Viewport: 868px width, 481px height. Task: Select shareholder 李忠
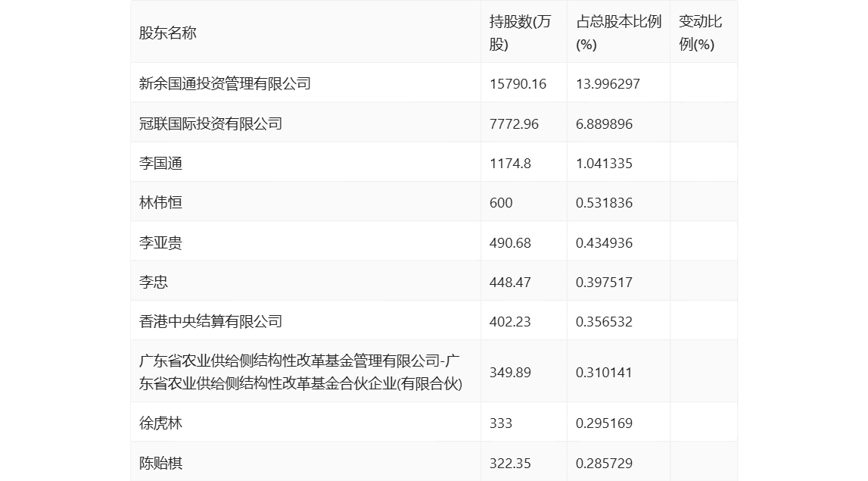coord(154,282)
